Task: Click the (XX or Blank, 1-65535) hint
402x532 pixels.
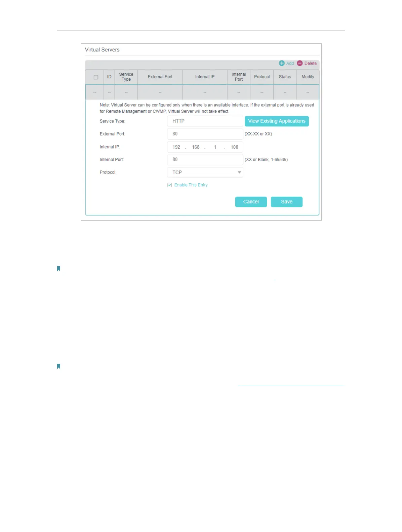Action: tap(266, 160)
